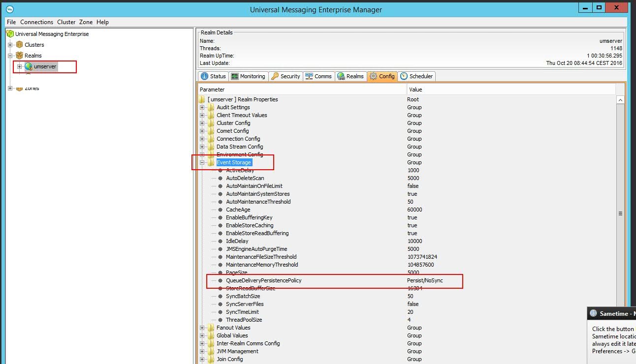The image size is (636, 364).
Task: Collapse the Realms tree node
Action: (10, 56)
